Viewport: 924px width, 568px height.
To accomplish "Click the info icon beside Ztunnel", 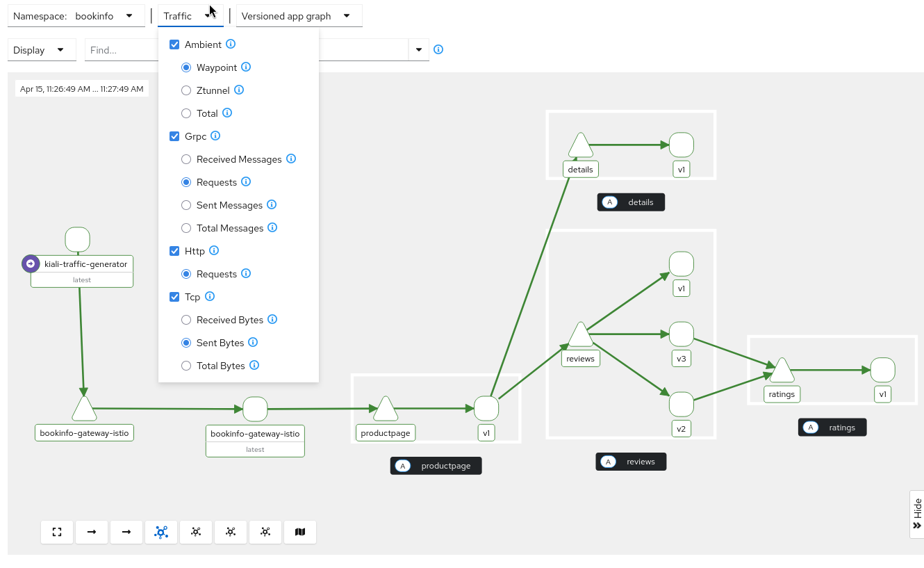I will click(239, 90).
